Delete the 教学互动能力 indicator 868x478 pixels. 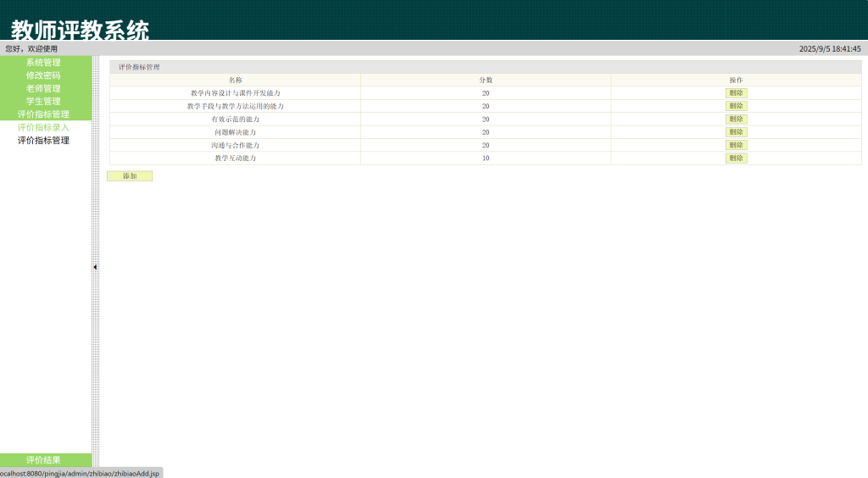coord(737,158)
